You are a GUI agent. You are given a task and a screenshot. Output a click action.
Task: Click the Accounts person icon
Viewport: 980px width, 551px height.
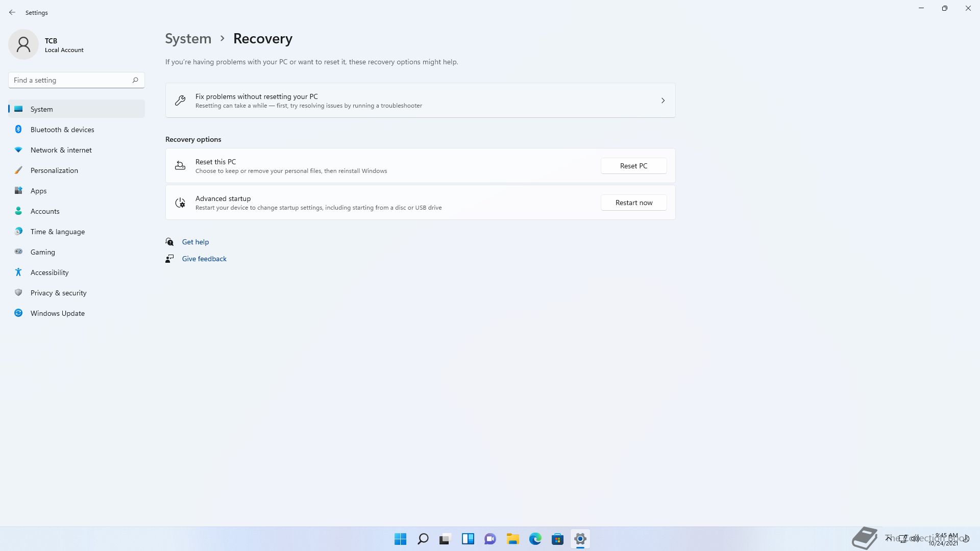18,211
